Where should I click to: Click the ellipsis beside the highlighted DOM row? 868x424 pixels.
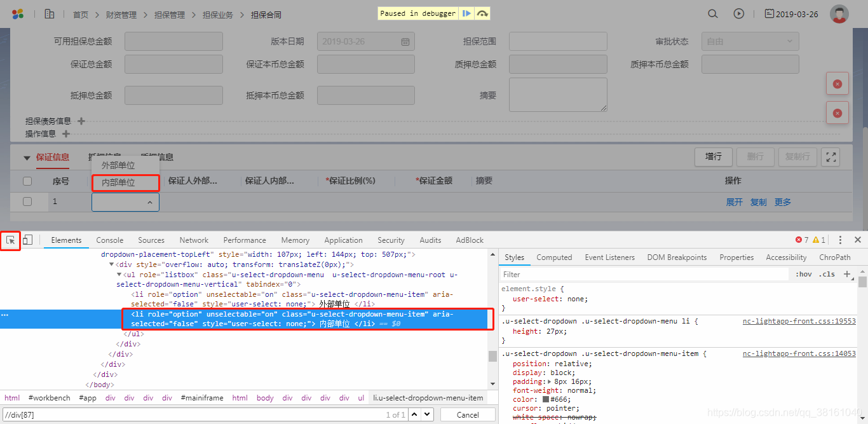pyautogui.click(x=5, y=315)
